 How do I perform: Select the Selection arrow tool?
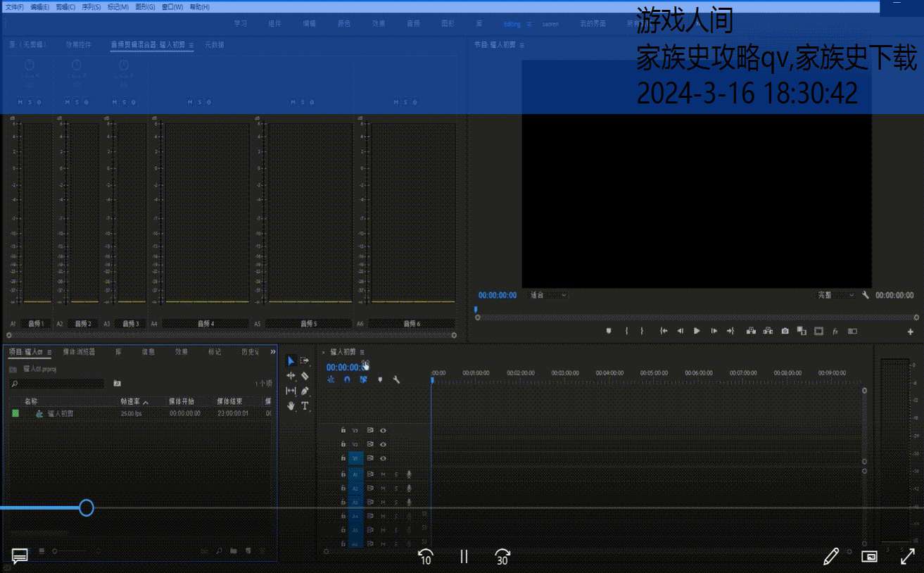pos(291,361)
